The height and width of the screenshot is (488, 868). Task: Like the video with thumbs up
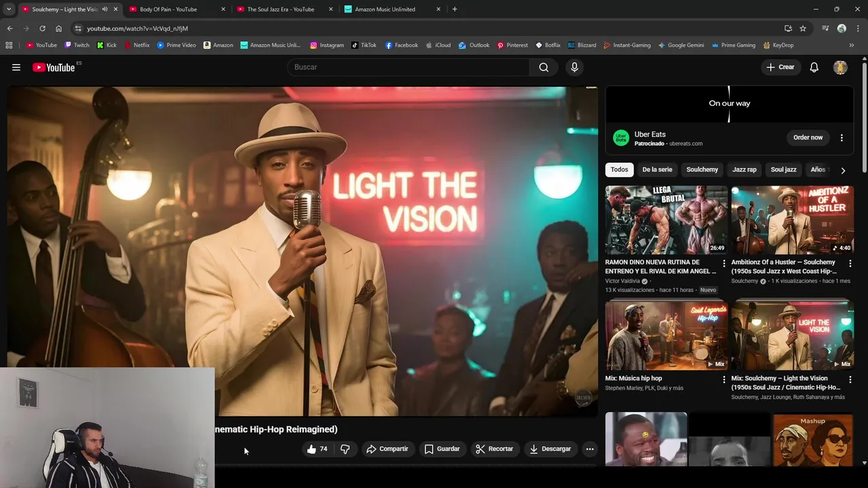pyautogui.click(x=317, y=449)
